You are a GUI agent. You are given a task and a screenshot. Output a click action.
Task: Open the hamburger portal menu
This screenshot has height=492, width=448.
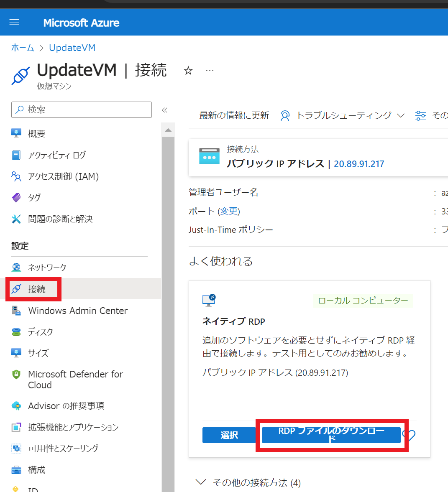[14, 22]
